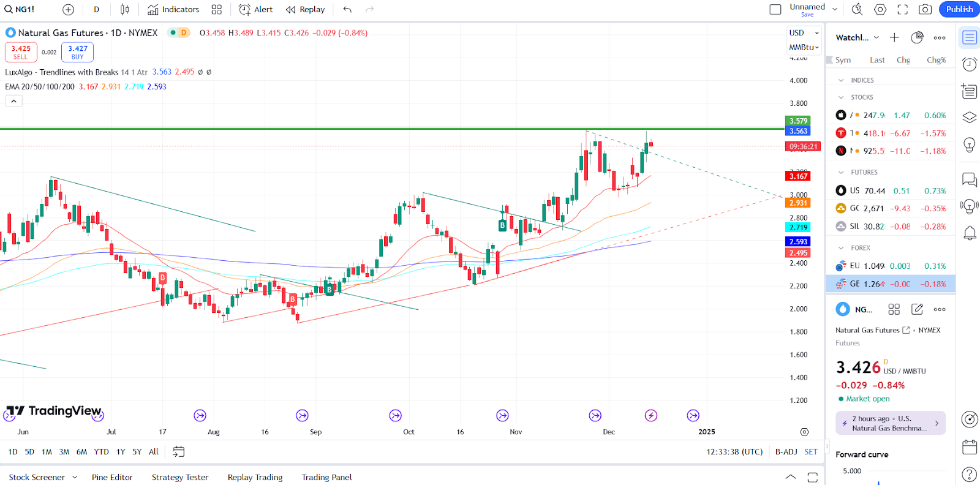
Task: Open time axis settings gear icon
Action: 804,432
